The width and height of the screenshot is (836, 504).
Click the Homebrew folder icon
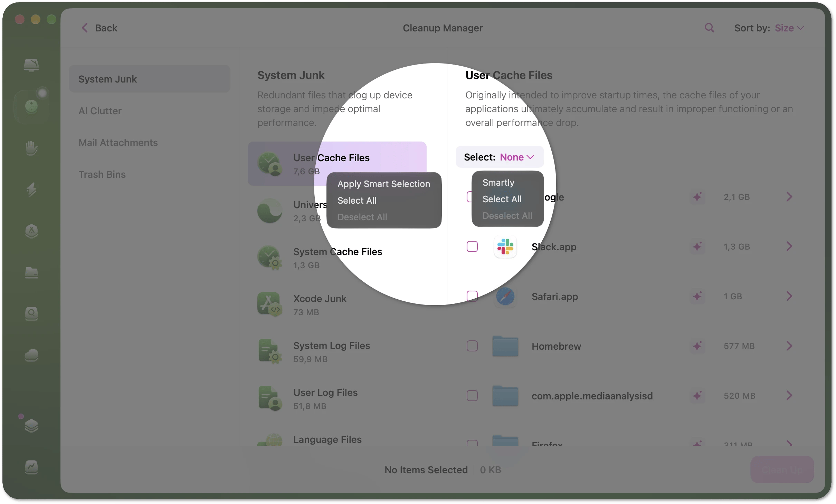[505, 346]
